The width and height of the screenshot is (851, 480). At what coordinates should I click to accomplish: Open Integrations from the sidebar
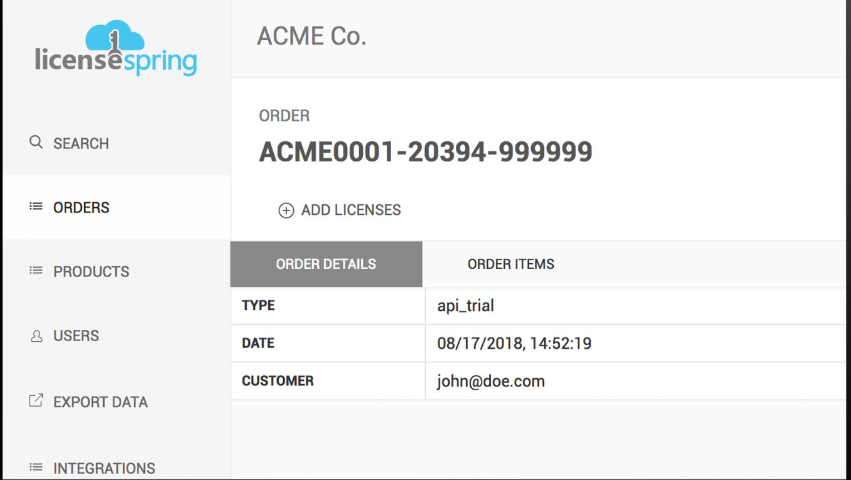click(x=104, y=467)
